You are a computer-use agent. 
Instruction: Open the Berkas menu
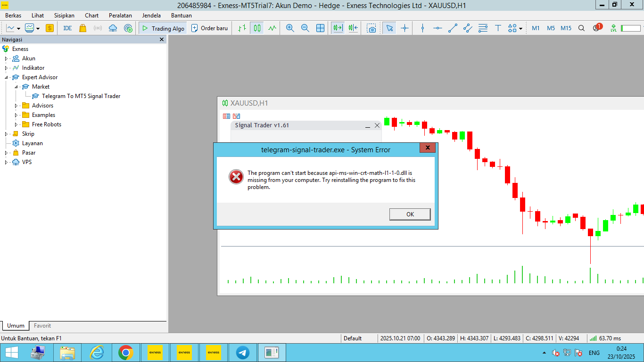[x=13, y=16]
